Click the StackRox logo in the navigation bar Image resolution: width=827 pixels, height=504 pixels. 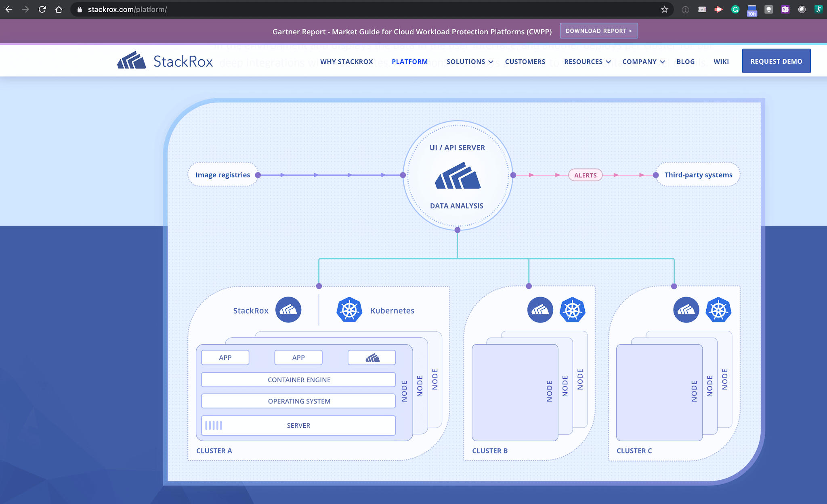164,61
